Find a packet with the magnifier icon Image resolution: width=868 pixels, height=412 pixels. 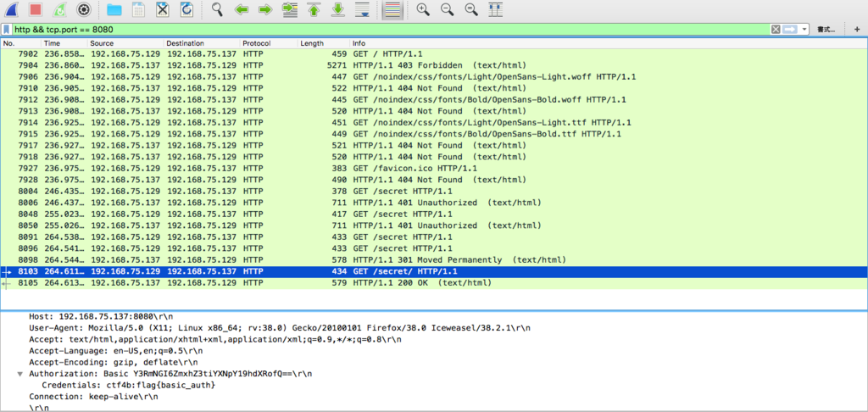[217, 9]
